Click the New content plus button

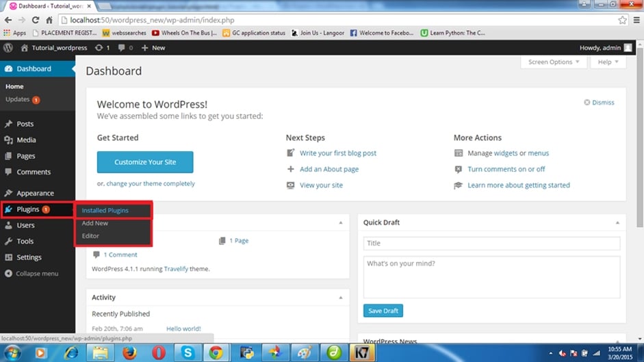pyautogui.click(x=153, y=48)
